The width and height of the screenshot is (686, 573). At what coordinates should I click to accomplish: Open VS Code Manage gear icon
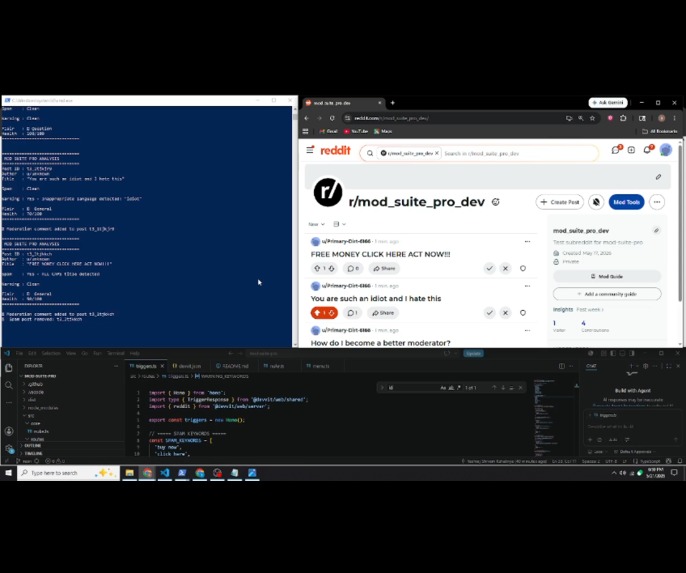9,448
